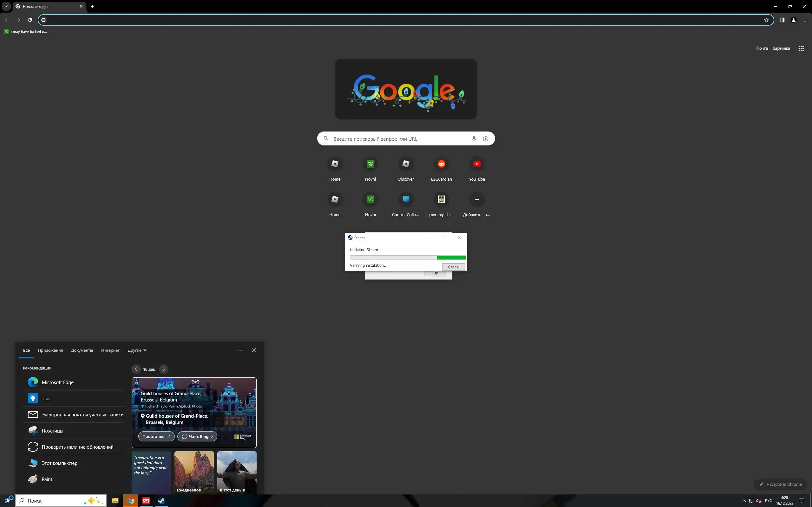Show hidden system tray icons
This screenshot has height=507, width=812.
point(743,501)
